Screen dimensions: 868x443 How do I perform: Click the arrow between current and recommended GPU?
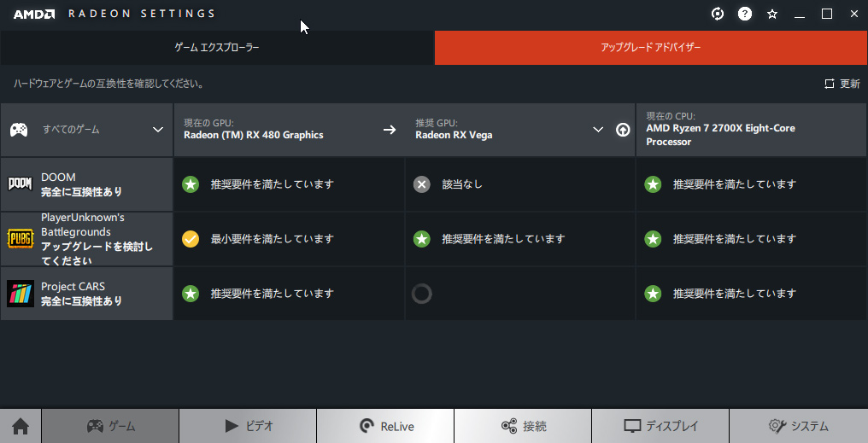point(390,130)
